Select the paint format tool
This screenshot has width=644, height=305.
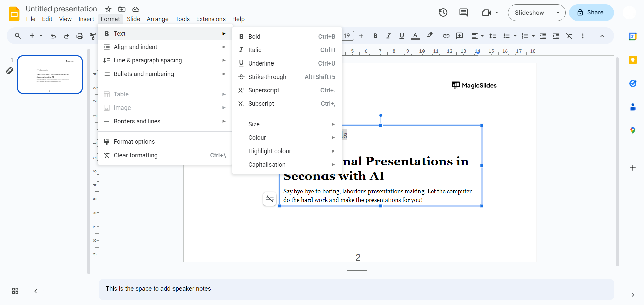93,36
